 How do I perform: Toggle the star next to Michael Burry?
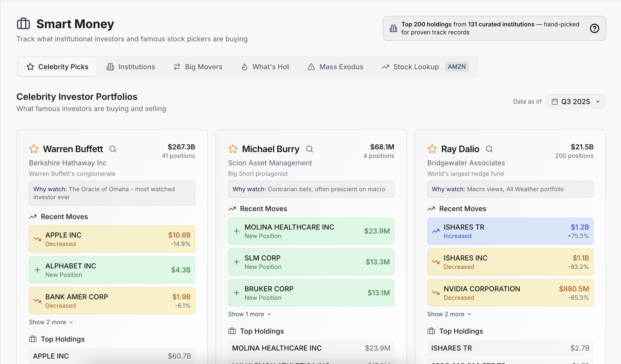[233, 149]
